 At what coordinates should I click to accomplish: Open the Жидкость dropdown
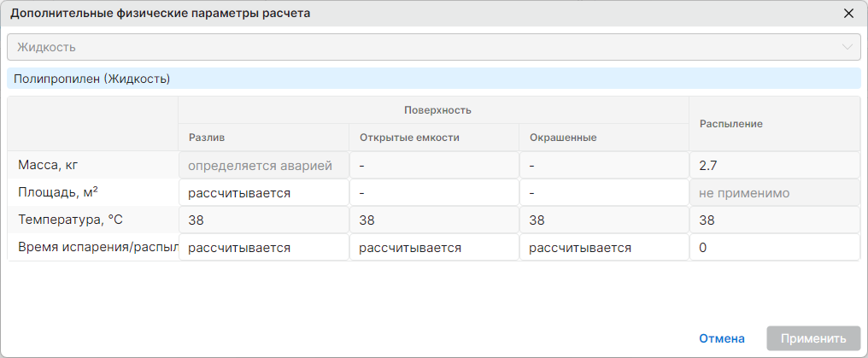(x=434, y=47)
